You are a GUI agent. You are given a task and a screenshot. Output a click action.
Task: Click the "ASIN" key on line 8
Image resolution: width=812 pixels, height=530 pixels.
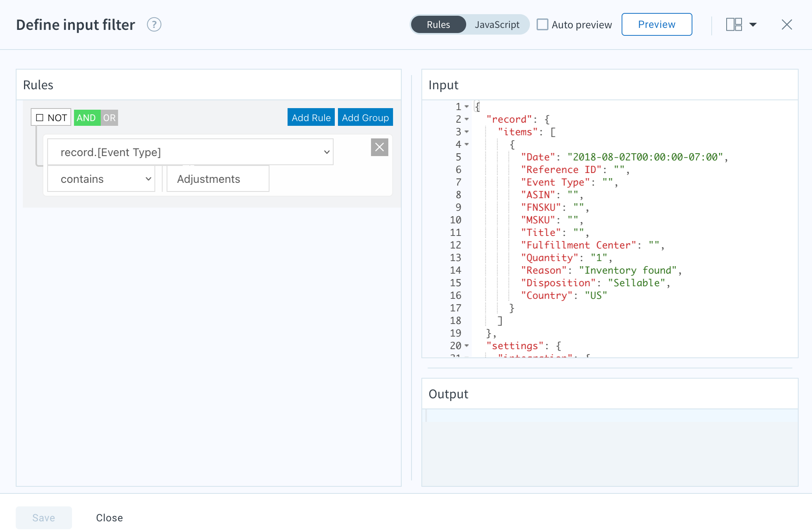[538, 195]
